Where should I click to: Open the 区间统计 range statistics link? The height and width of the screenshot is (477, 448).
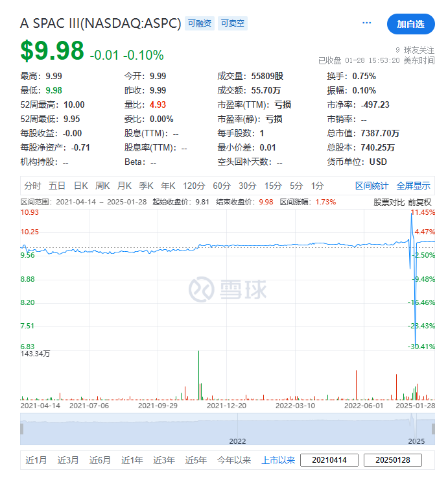(x=371, y=186)
